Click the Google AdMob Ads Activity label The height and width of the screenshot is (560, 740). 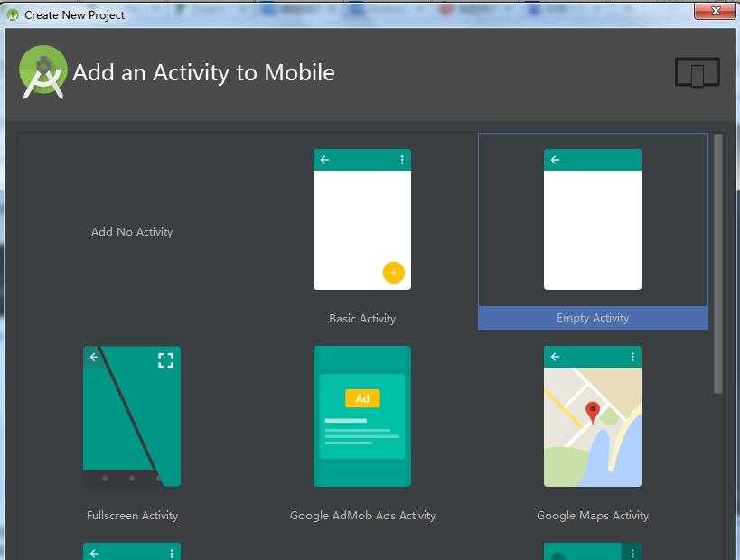click(362, 515)
